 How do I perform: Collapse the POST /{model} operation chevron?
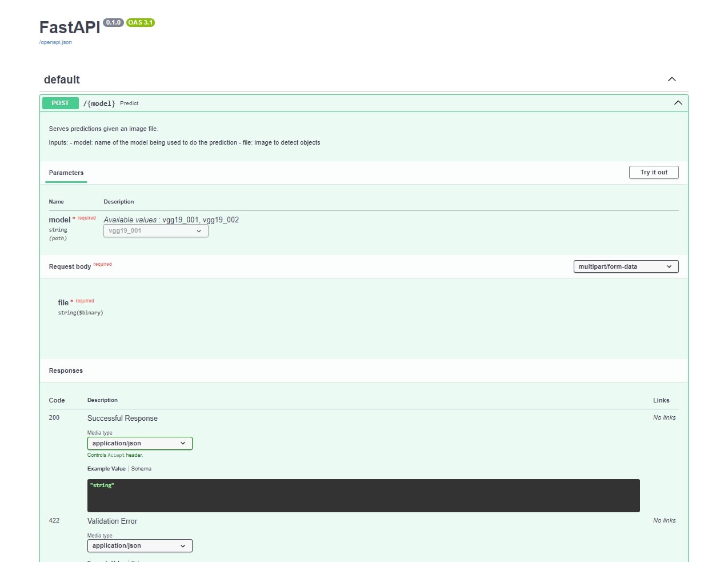678,103
